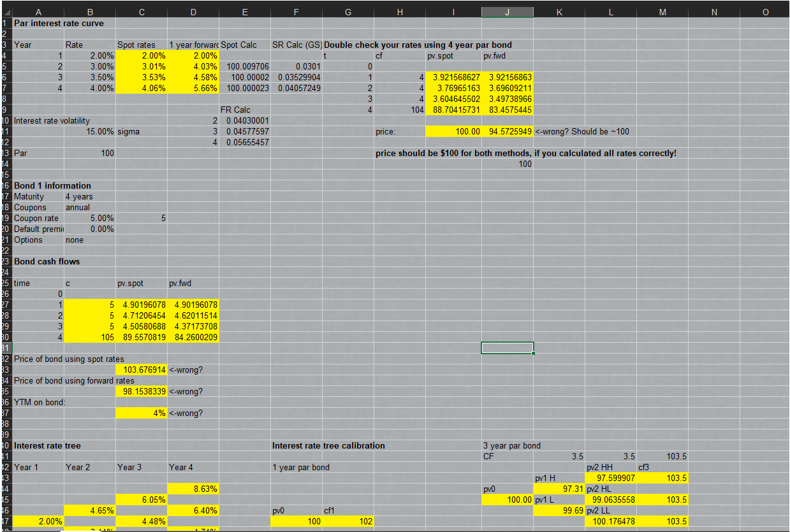Select the 'Spot rates' header cell

tap(141, 45)
